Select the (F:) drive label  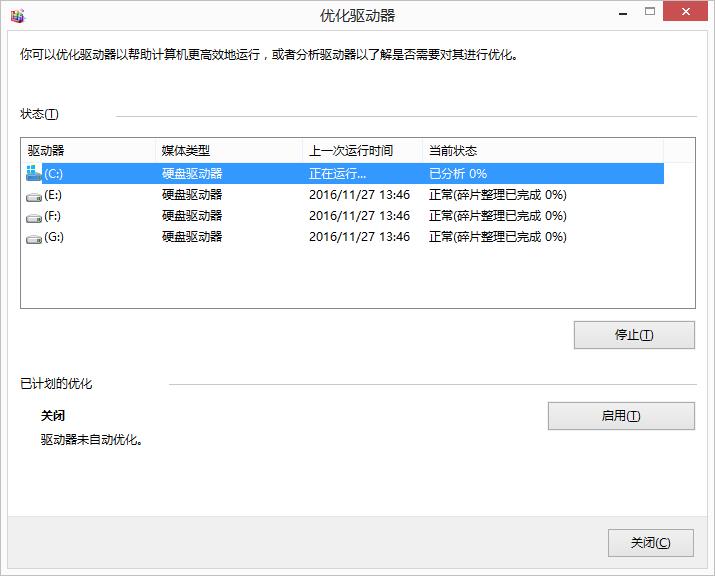click(52, 216)
